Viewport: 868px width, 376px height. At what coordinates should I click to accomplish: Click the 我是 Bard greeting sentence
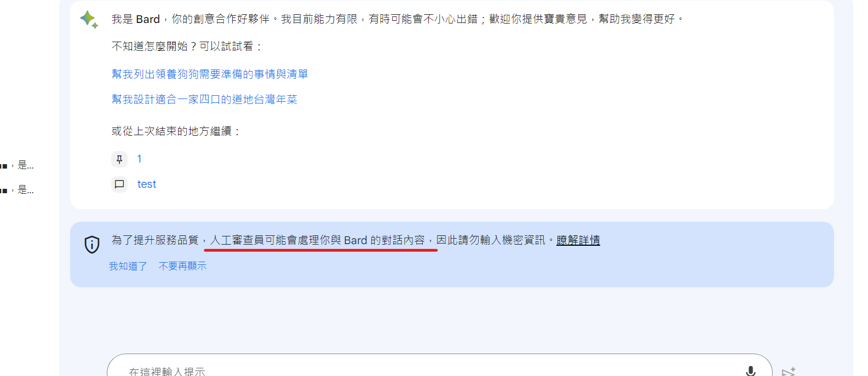[398, 19]
